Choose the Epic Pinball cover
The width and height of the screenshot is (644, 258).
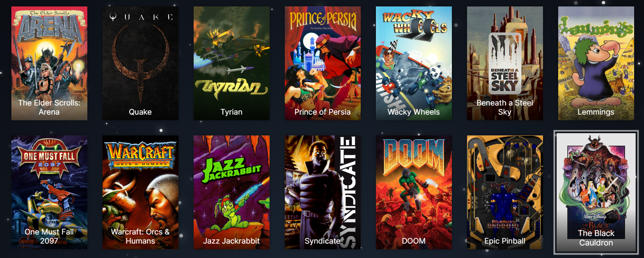505,192
